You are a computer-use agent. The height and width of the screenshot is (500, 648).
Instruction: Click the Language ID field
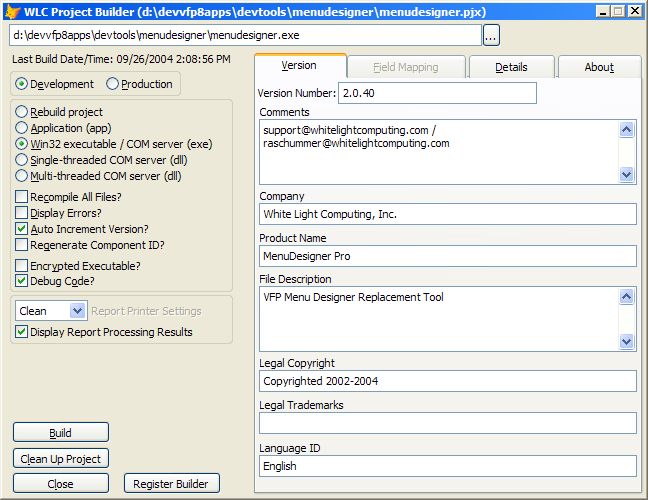[x=448, y=466]
